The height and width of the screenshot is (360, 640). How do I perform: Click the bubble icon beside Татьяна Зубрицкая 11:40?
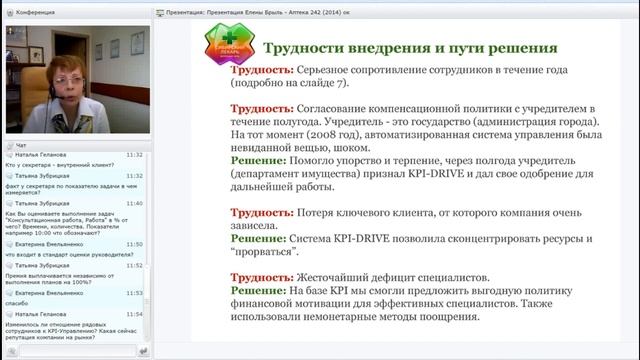click(9, 203)
